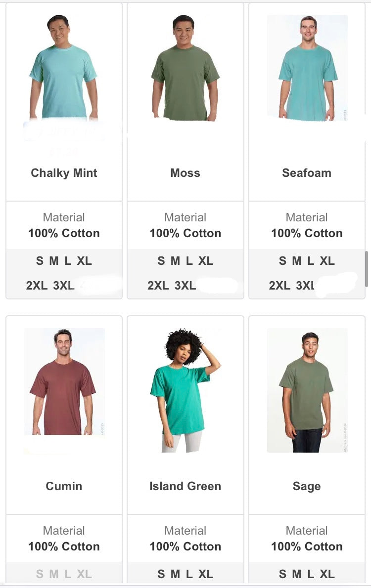The image size is (371, 588).
Task: Click the Cumin color name
Action: (x=64, y=486)
